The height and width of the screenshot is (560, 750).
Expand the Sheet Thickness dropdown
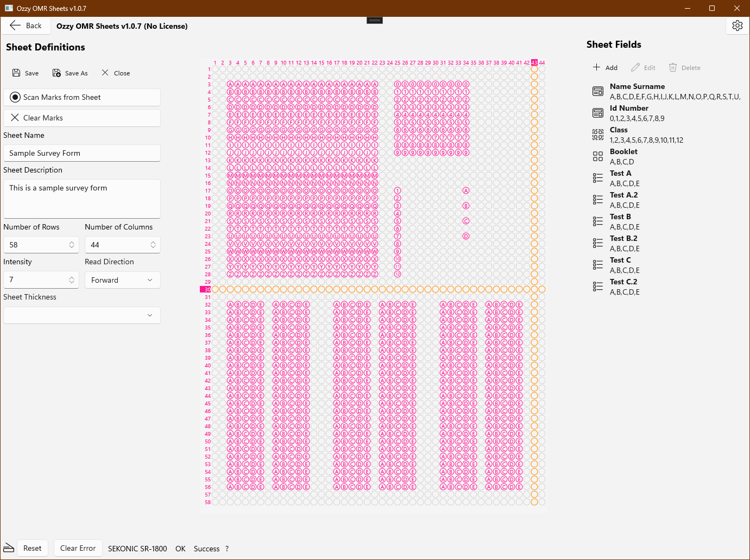tap(81, 315)
